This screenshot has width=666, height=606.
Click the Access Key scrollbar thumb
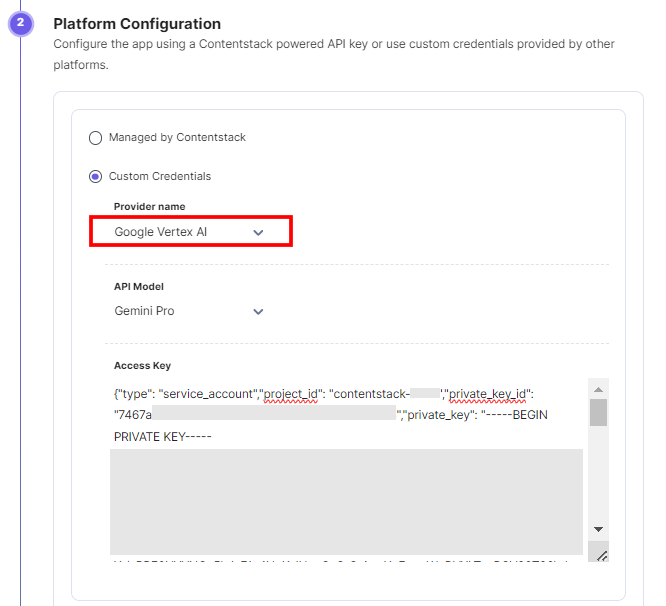(598, 412)
